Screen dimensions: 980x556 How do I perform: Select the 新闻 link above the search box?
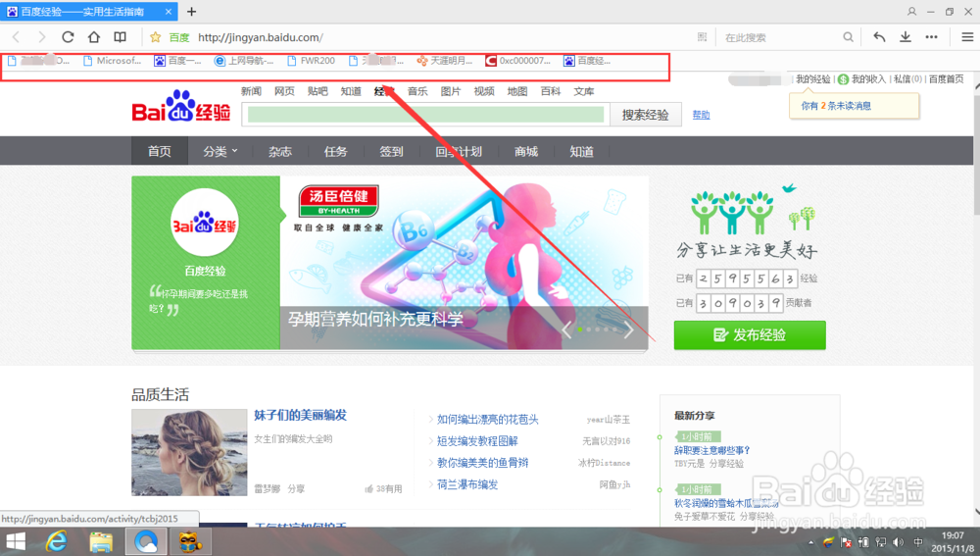click(x=251, y=91)
